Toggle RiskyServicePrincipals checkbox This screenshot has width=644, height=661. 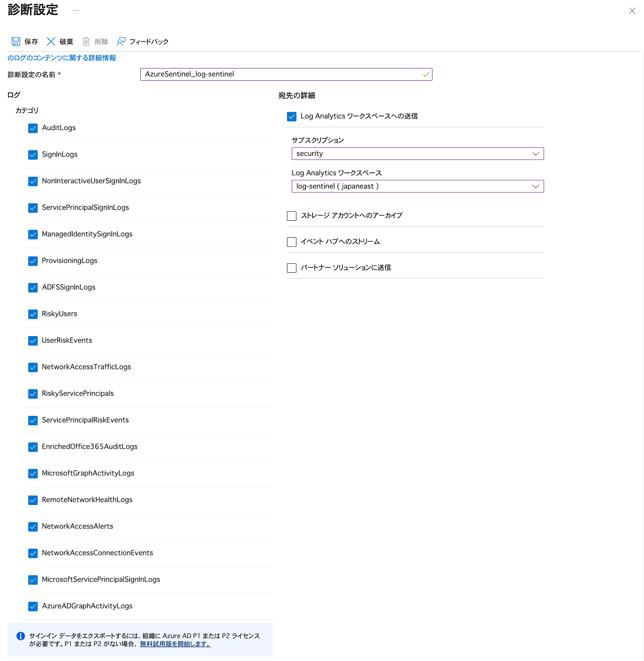pyautogui.click(x=33, y=394)
